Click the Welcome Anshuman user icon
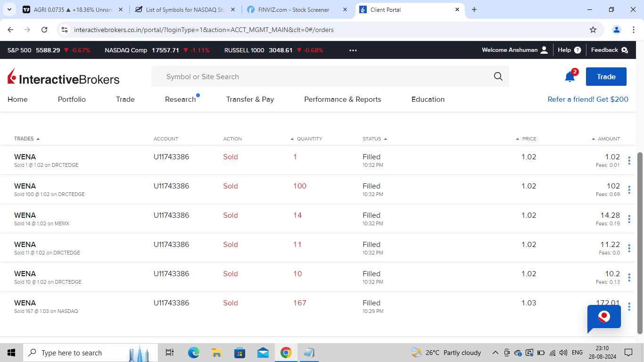The height and width of the screenshot is (362, 644). tap(544, 50)
